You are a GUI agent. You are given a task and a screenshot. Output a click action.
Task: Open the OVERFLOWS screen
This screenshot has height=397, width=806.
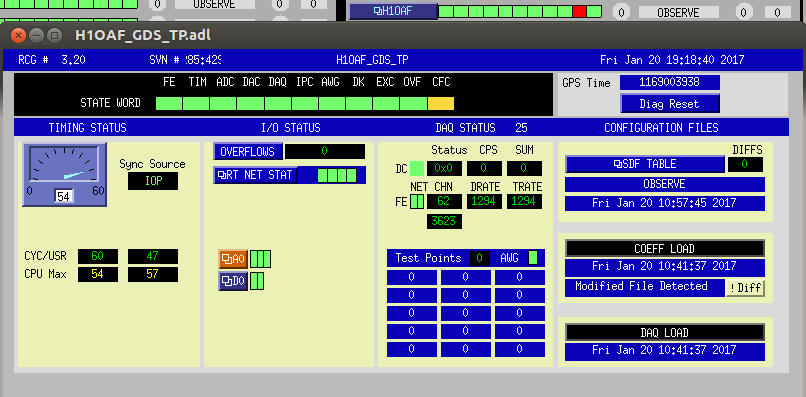point(248,152)
